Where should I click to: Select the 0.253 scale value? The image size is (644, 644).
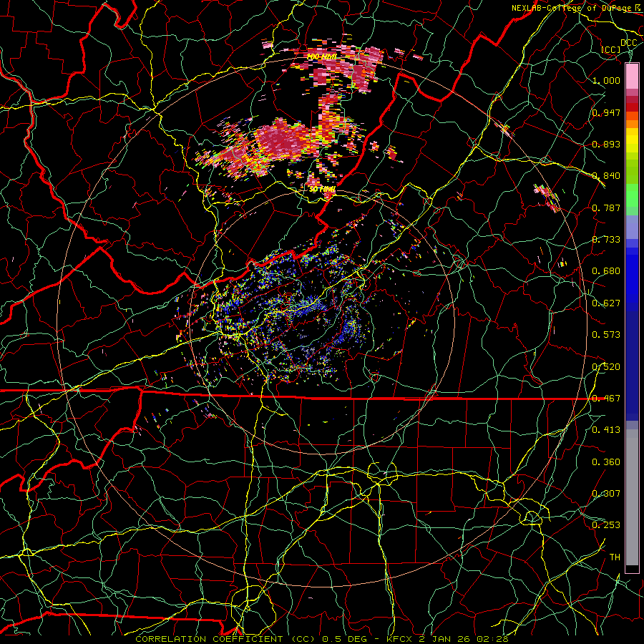[606, 525]
